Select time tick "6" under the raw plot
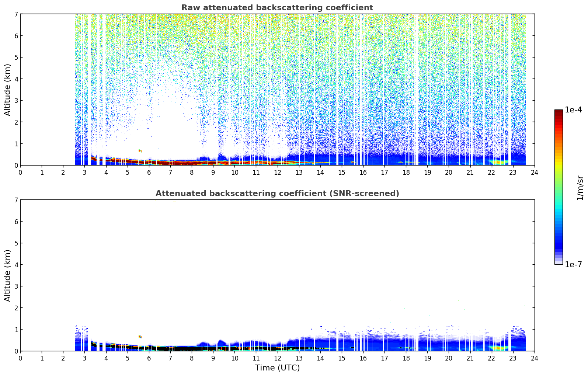 (149, 172)
